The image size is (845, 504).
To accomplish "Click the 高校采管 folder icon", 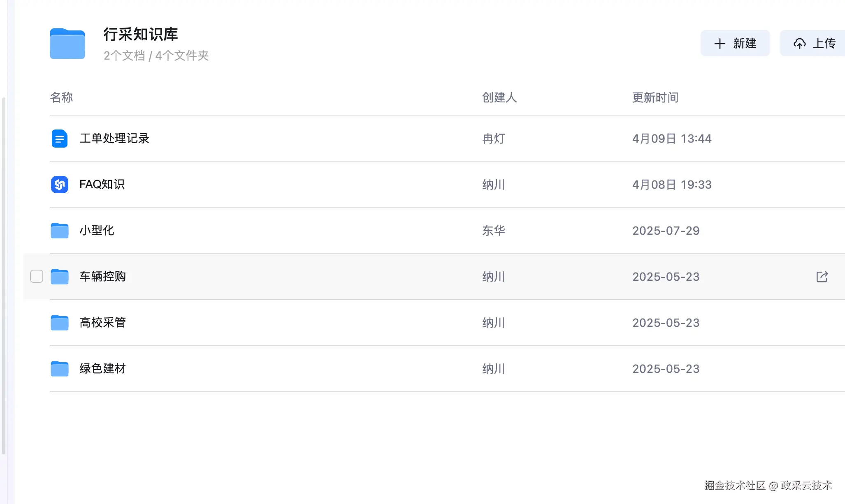I will click(60, 323).
